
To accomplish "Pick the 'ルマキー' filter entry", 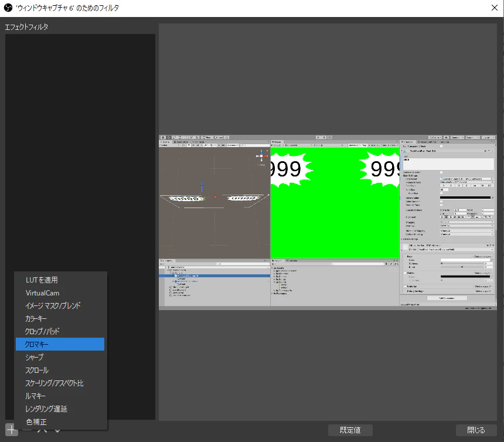I will pos(60,396).
